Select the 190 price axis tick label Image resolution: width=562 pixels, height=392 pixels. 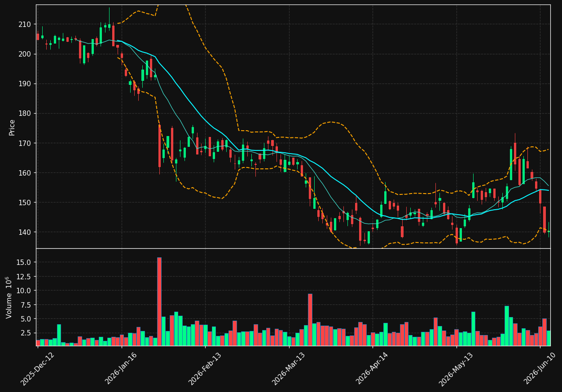(x=25, y=84)
